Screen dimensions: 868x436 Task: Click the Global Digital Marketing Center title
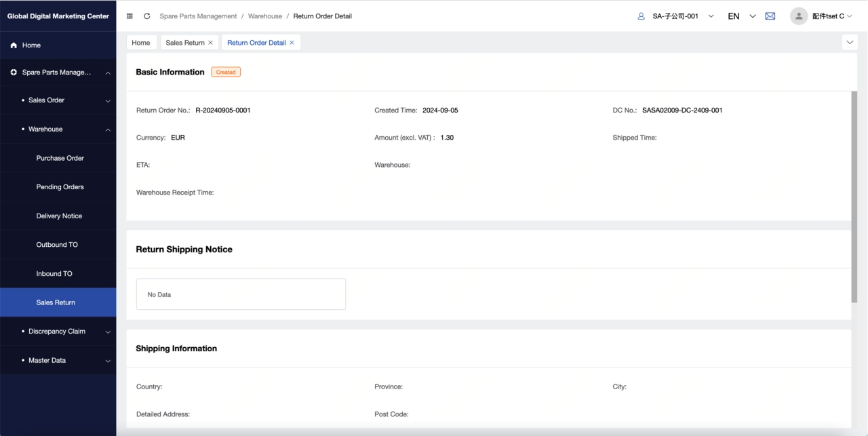pyautogui.click(x=58, y=16)
